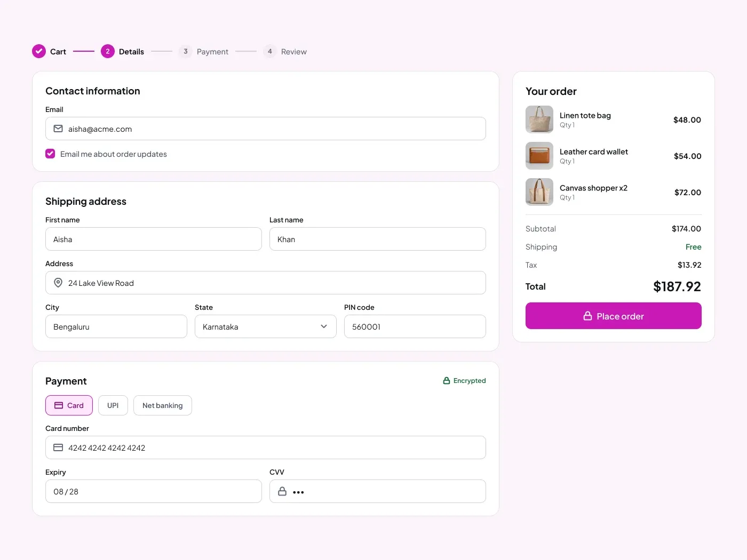This screenshot has height=560, width=747.
Task: Click the lock icon in CVV field
Action: pos(282,491)
